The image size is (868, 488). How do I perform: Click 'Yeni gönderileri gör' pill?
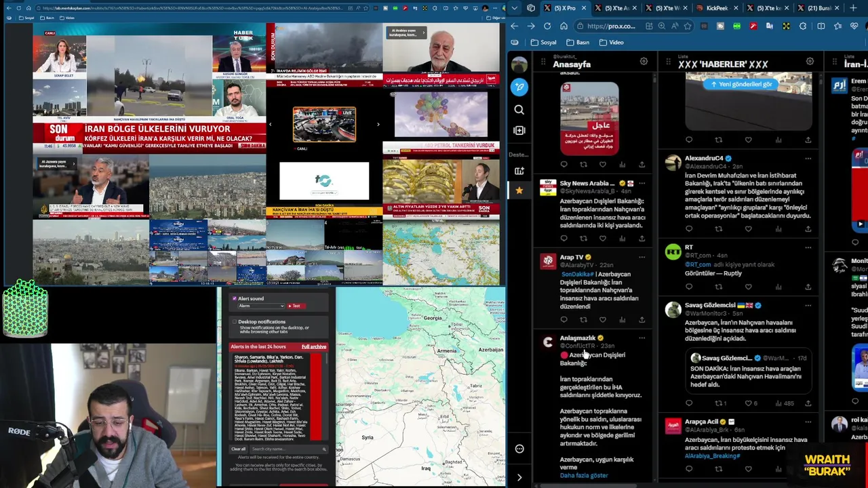coord(742,84)
